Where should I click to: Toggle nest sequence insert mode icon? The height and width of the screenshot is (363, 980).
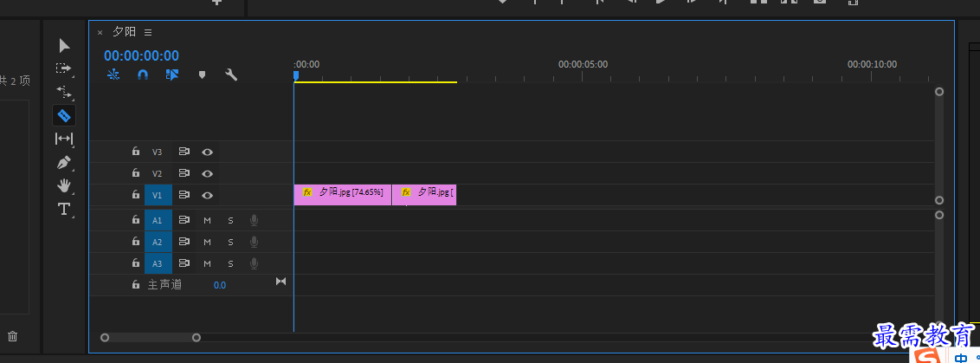tap(113, 75)
